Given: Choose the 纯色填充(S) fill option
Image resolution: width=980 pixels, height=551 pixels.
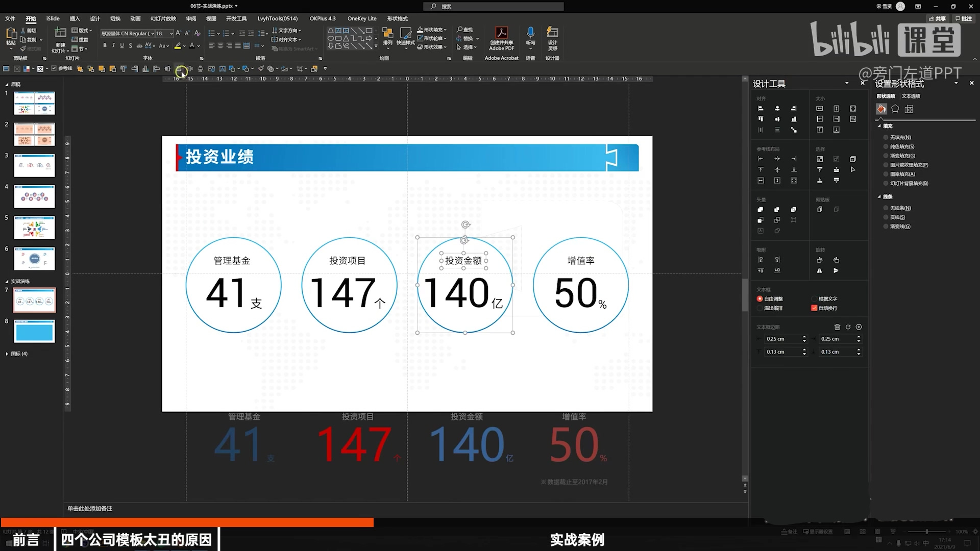Looking at the screenshot, I should tap(899, 146).
